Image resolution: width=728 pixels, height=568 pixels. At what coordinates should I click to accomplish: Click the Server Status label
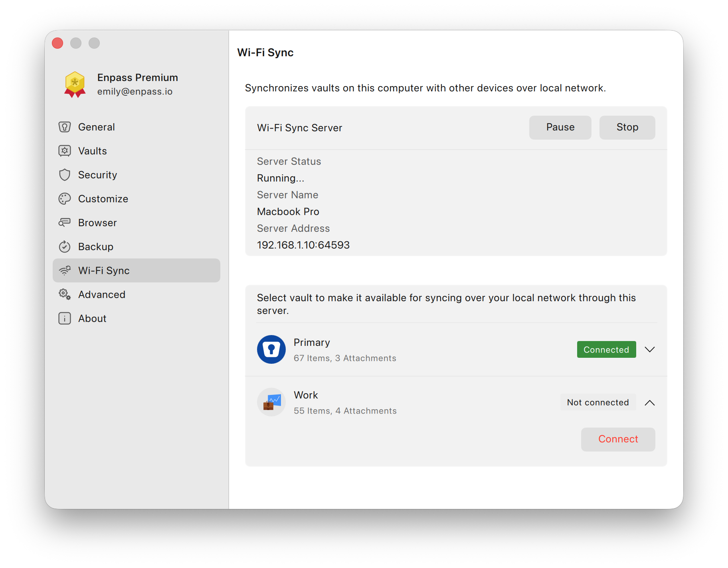pos(289,162)
